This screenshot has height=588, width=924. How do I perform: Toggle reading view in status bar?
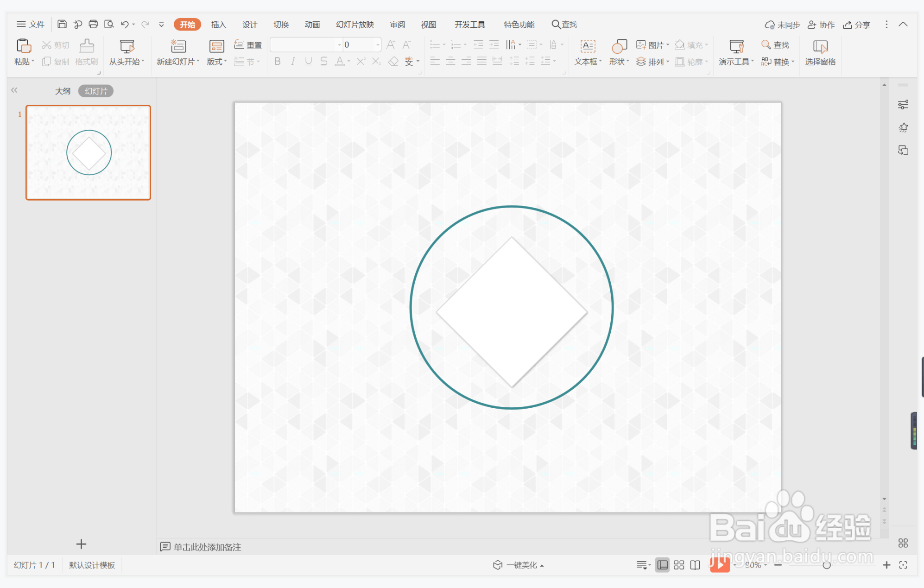click(x=695, y=565)
